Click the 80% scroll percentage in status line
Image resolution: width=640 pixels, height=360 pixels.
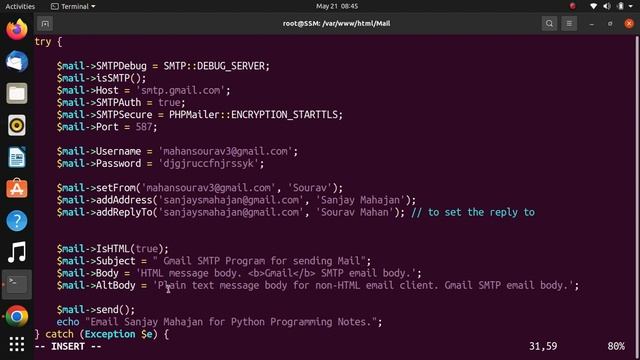coord(616,347)
